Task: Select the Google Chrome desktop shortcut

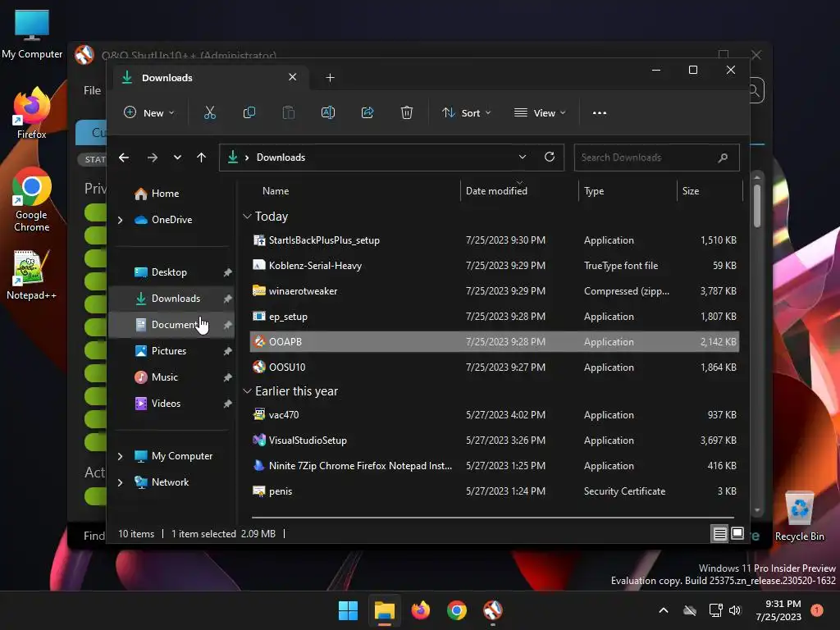Action: click(x=32, y=199)
